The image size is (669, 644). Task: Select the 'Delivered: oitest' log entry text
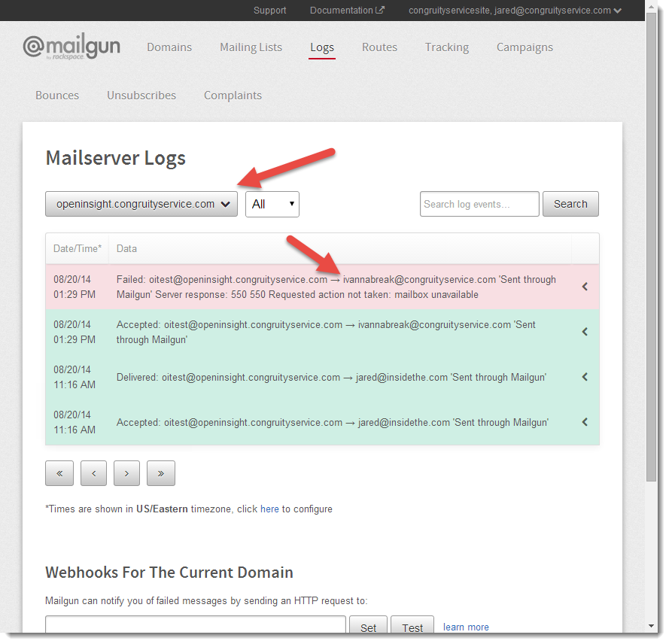point(332,378)
